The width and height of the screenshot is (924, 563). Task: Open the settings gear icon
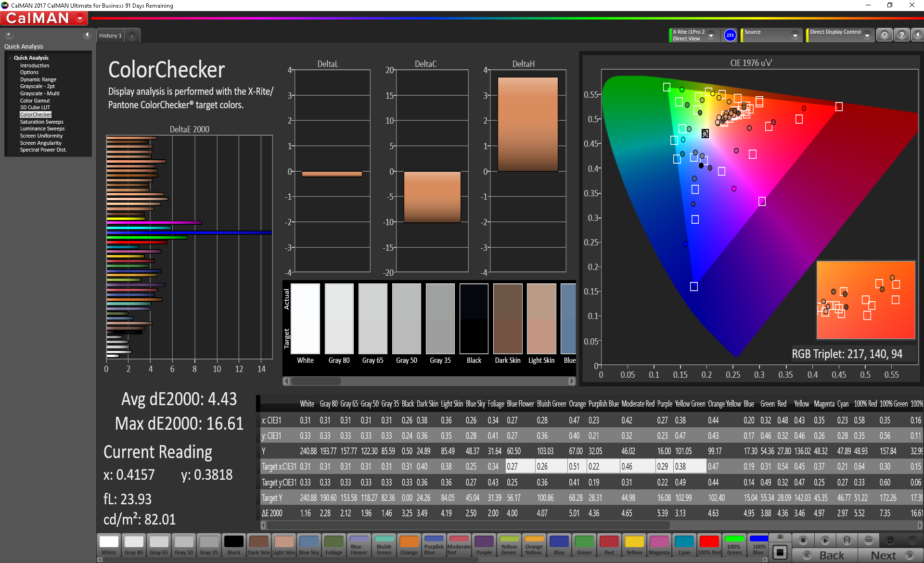coord(884,35)
